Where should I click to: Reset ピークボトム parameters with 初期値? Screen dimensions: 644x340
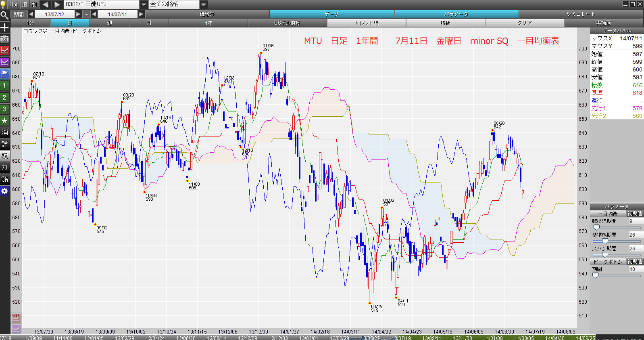coord(635,262)
